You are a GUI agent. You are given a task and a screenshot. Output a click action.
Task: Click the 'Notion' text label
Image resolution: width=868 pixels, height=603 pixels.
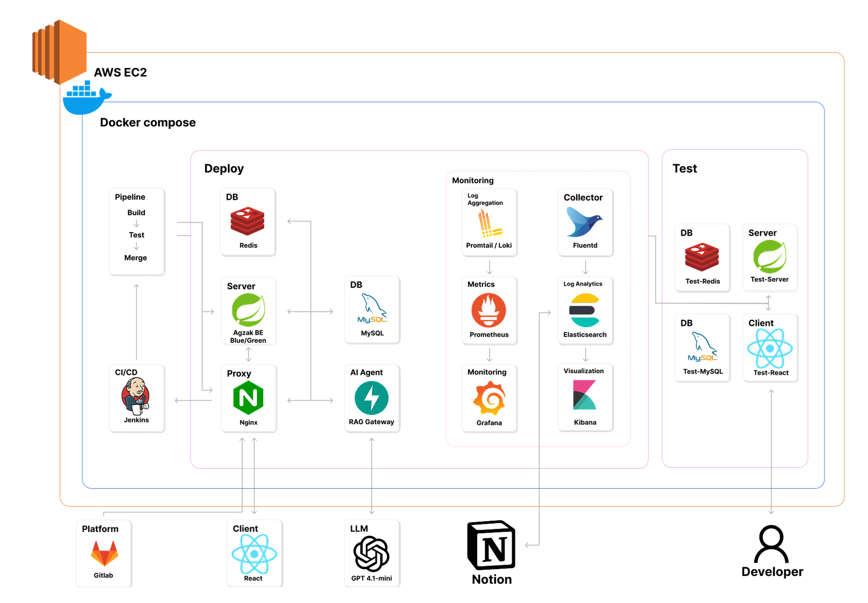492,579
